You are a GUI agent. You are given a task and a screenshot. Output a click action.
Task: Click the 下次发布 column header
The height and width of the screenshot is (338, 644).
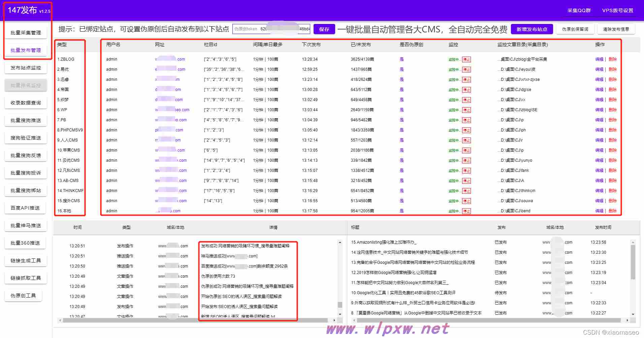click(x=311, y=44)
